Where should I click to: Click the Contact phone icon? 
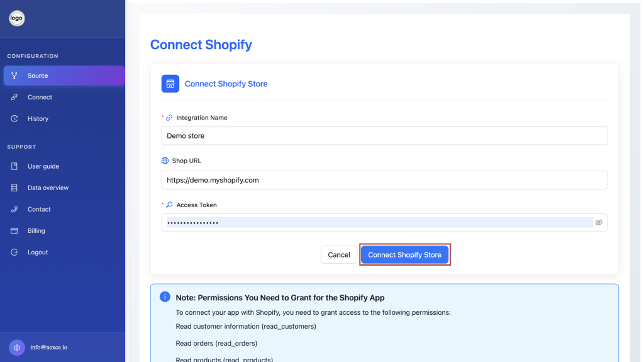point(14,209)
